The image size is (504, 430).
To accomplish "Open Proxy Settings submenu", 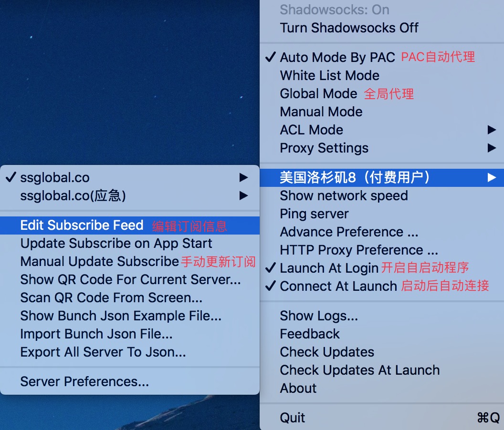I will click(x=381, y=148).
